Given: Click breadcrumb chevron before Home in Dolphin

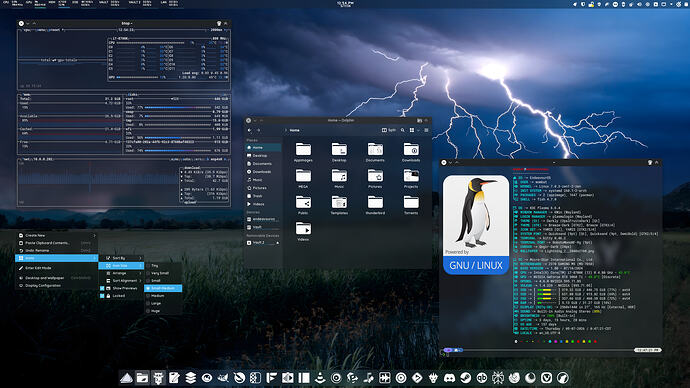Looking at the screenshot, I should 286,130.
